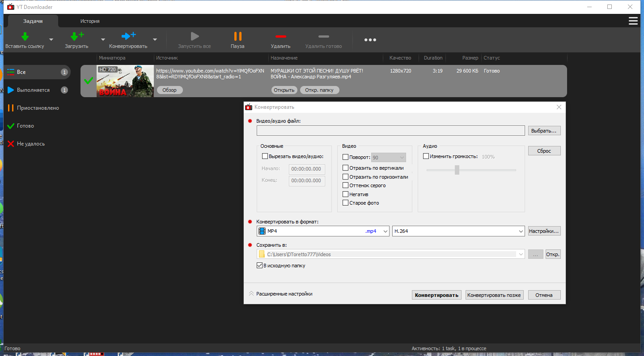Click the volume slider handle
This screenshot has height=356, width=644.
(457, 170)
